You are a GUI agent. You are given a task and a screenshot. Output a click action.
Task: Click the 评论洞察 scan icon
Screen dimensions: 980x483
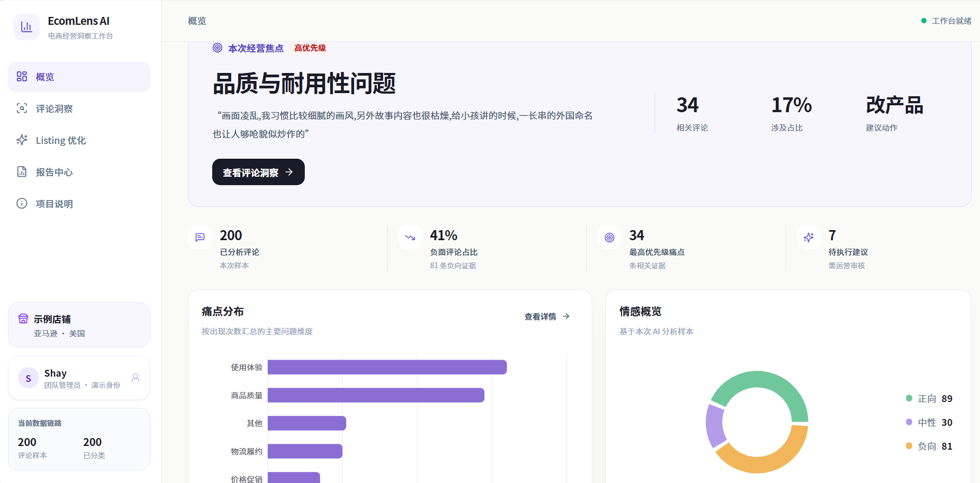(x=22, y=108)
